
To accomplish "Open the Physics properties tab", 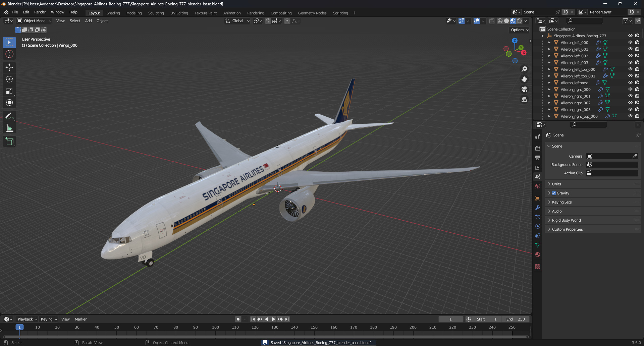I will coord(538,226).
